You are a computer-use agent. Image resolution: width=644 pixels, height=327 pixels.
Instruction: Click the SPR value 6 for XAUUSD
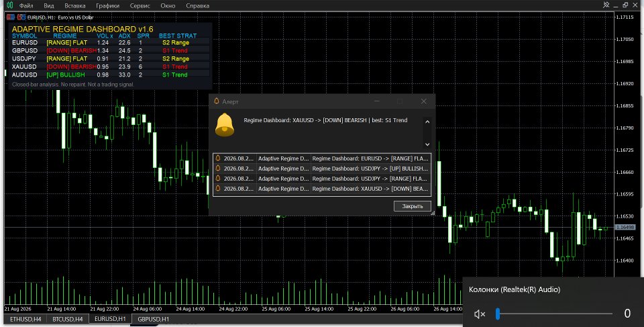(x=140, y=66)
